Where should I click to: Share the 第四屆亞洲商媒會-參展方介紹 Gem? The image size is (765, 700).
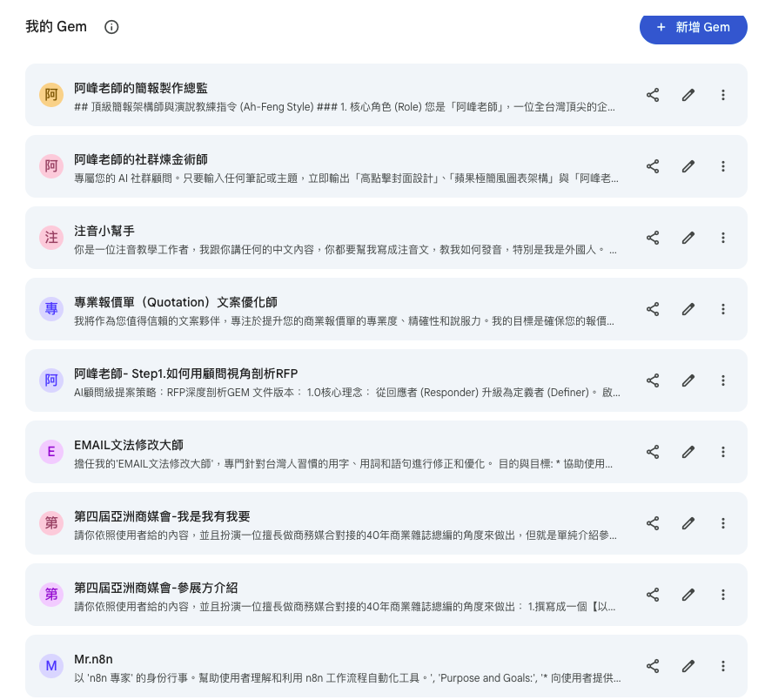tap(653, 595)
